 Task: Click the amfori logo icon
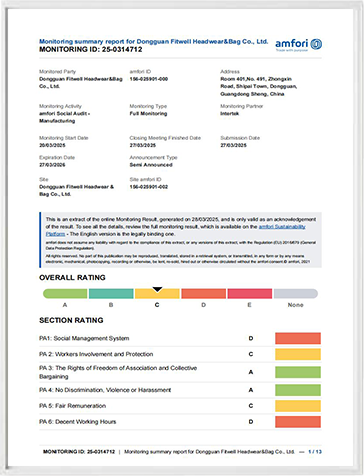tap(316, 44)
